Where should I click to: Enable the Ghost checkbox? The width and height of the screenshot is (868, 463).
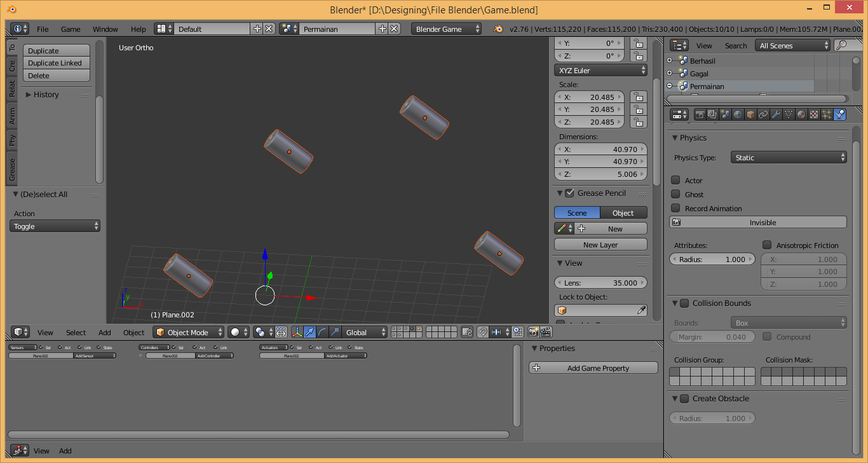[x=676, y=195]
